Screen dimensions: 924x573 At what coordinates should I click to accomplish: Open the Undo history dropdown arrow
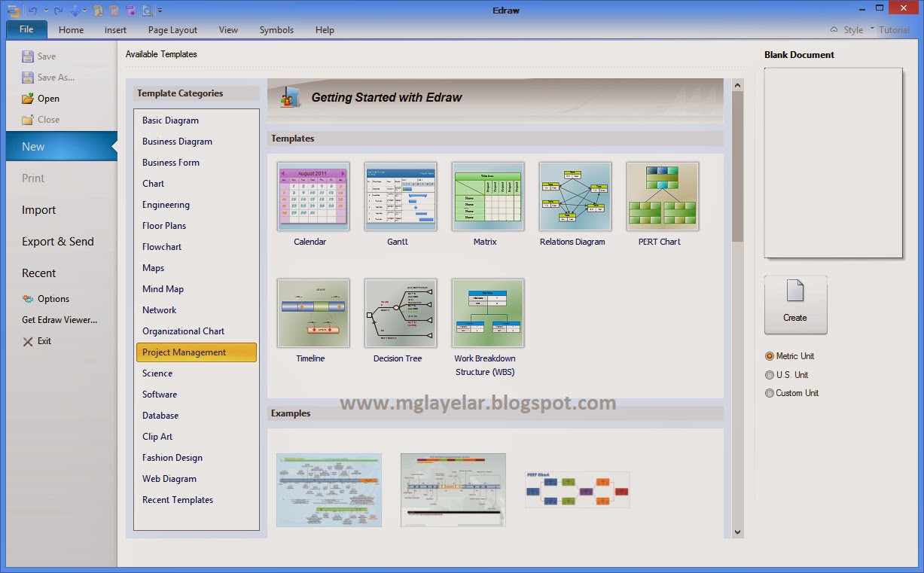pyautogui.click(x=45, y=11)
